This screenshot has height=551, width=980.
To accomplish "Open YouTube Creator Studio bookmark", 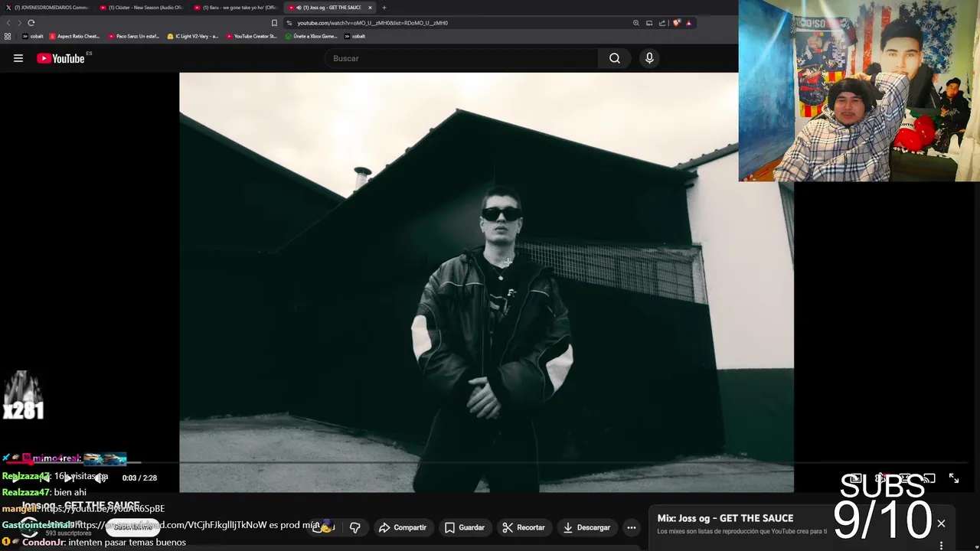I will coord(252,36).
